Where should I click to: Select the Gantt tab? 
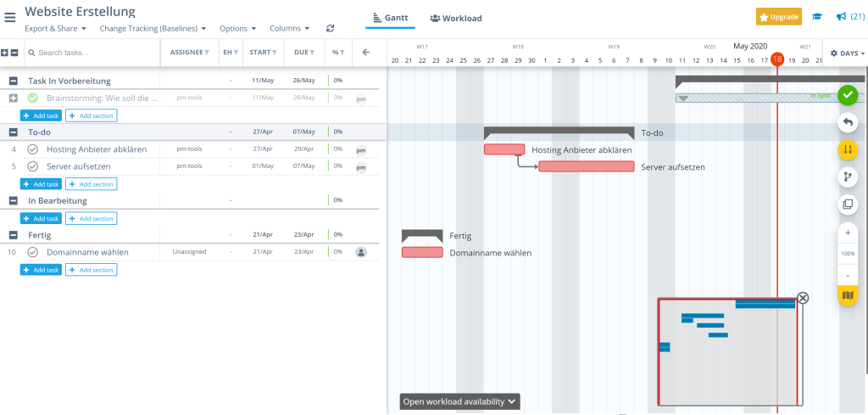pyautogui.click(x=391, y=18)
